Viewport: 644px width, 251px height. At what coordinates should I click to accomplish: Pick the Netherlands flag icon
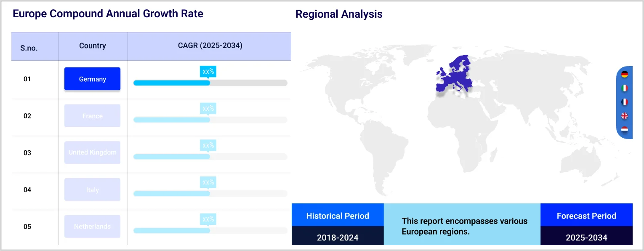pos(625,129)
